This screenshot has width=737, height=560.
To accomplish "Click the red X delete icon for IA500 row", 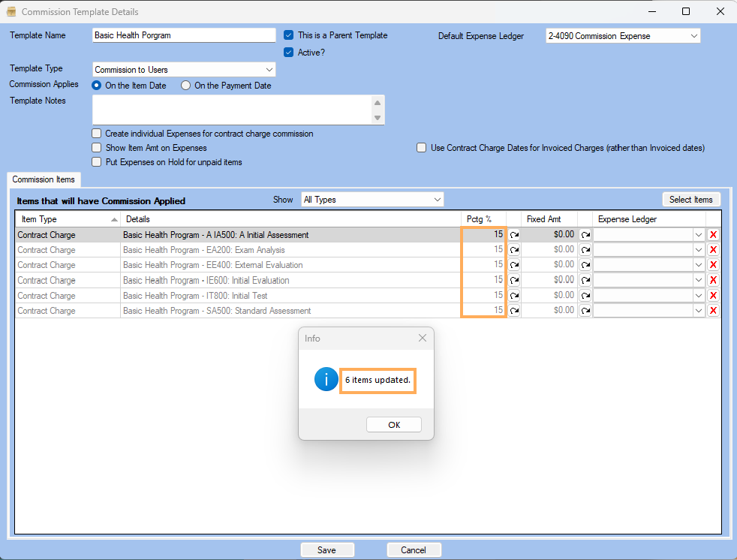I will [x=713, y=235].
